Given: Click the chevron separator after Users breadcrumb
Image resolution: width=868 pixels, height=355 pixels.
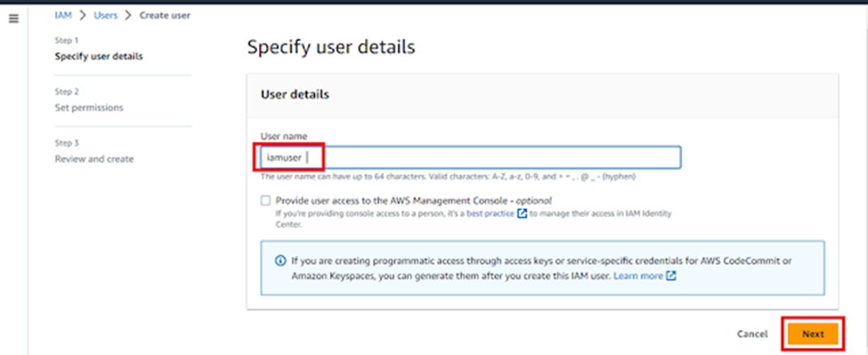Looking at the screenshot, I should point(128,15).
